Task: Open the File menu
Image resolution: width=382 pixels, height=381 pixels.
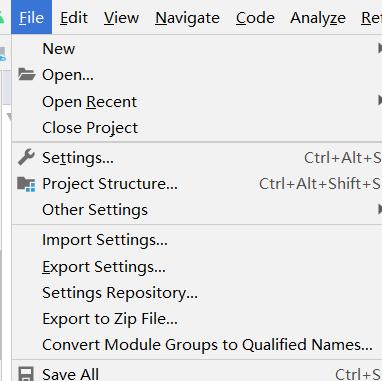Action: click(31, 17)
